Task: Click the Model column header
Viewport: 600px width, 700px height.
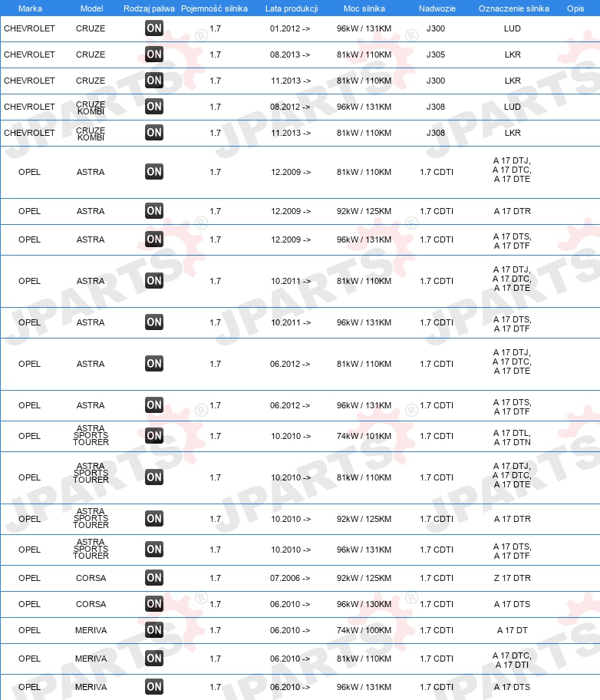Action: point(91,8)
